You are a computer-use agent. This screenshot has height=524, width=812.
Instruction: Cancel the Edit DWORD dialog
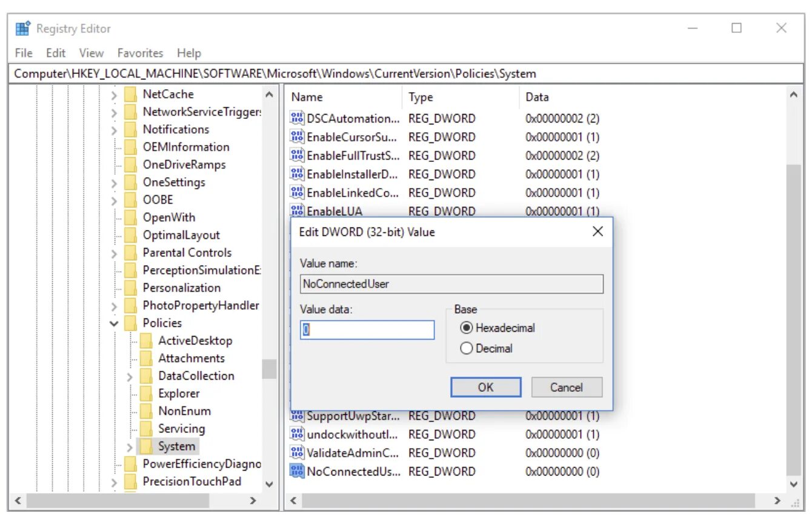pyautogui.click(x=567, y=387)
